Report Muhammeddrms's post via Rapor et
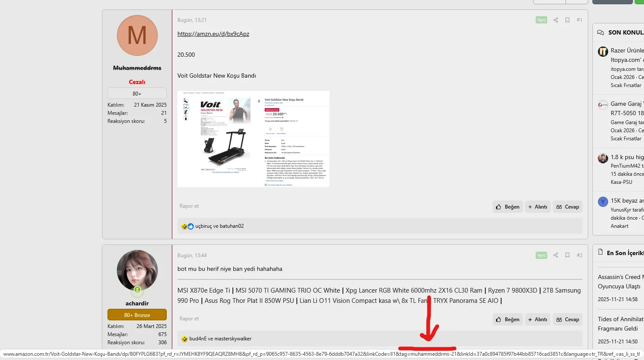The image size is (644, 360). tap(189, 206)
